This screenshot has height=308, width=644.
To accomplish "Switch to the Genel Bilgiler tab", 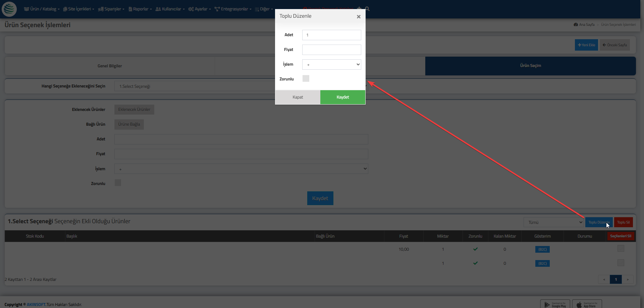I will click(x=110, y=66).
